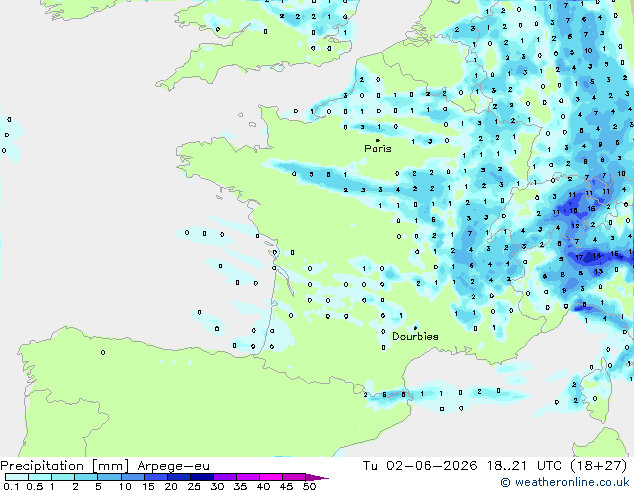Click the '12' precipitation value on the map
The width and height of the screenshot is (634, 490).
coord(575,226)
